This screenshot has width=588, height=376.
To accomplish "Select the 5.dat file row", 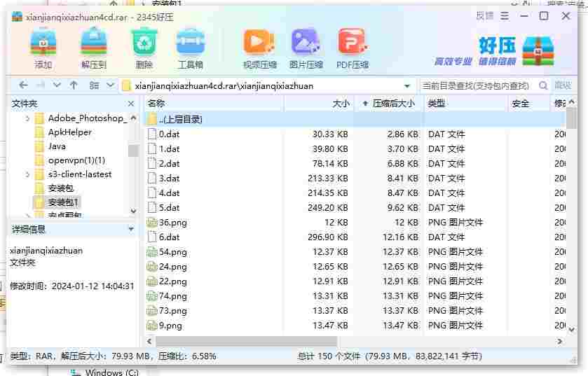I will point(355,207).
